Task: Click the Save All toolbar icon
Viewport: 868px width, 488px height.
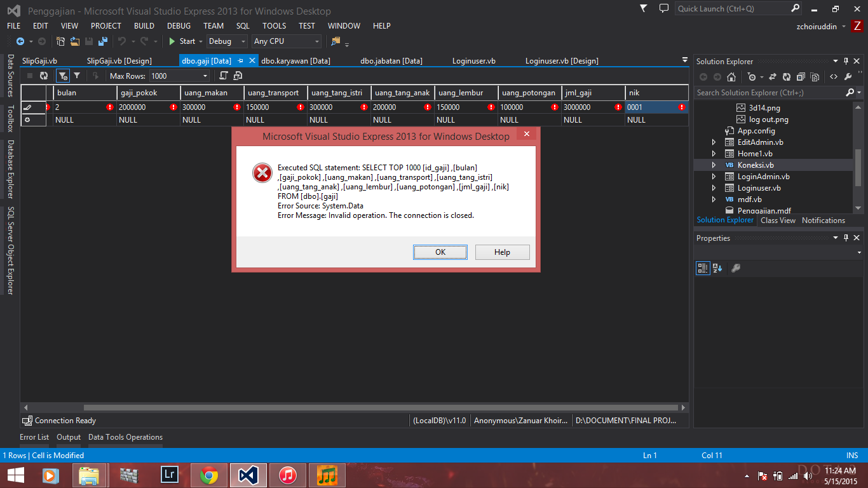Action: (102, 41)
